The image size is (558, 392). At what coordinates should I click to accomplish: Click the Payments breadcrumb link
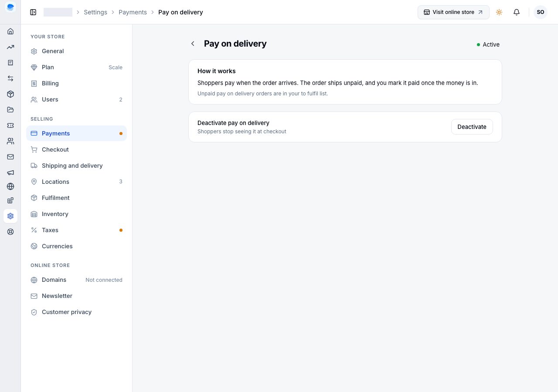coord(133,12)
